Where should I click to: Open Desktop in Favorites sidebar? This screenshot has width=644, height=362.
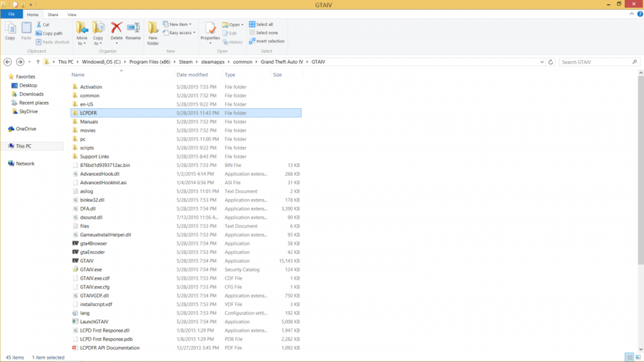coord(24,86)
